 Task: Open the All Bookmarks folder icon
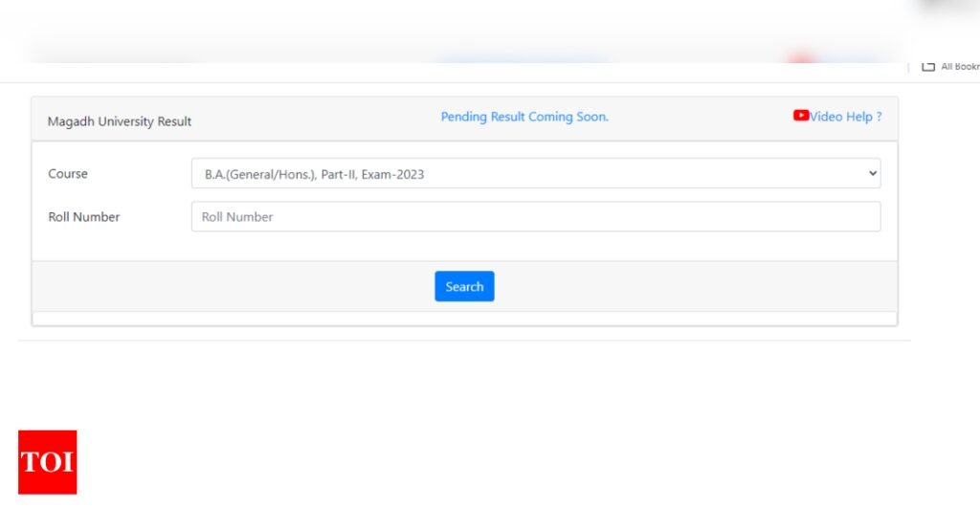tap(928, 66)
